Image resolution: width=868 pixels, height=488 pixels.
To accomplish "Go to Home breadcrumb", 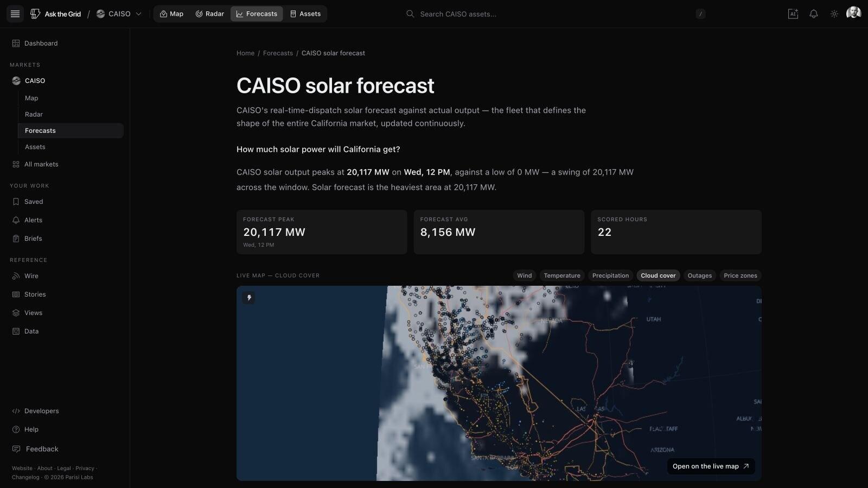I will (x=245, y=53).
